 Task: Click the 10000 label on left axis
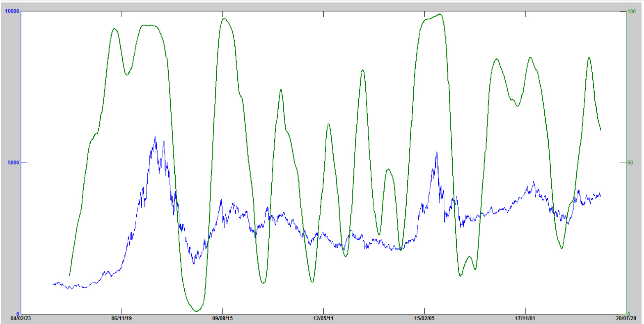click(12, 11)
